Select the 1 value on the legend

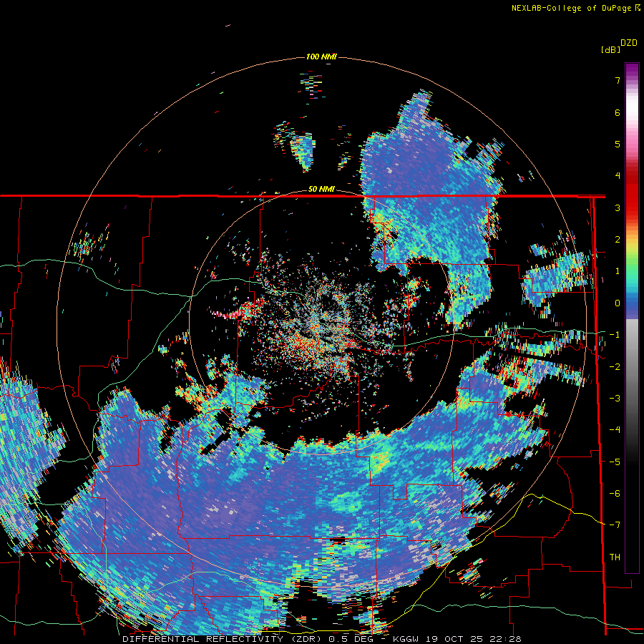tap(618, 271)
